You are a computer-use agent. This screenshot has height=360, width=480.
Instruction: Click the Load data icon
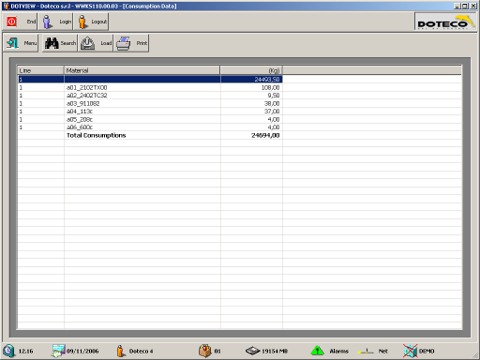point(88,43)
